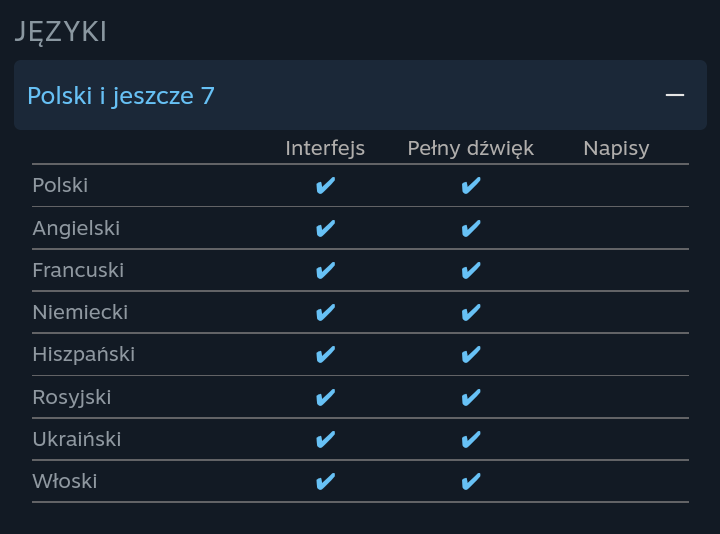Click the Napisy column header

pos(616,148)
